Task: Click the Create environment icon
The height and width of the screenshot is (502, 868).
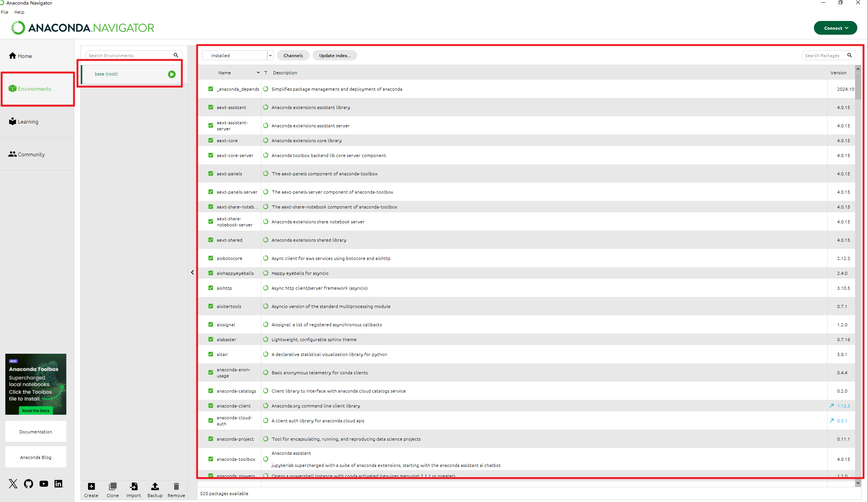Action: pyautogui.click(x=91, y=486)
